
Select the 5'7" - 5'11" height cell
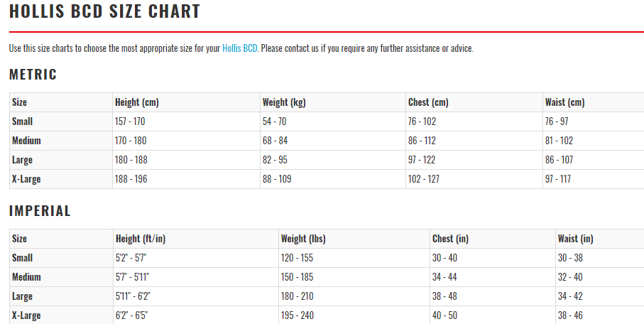(133, 277)
